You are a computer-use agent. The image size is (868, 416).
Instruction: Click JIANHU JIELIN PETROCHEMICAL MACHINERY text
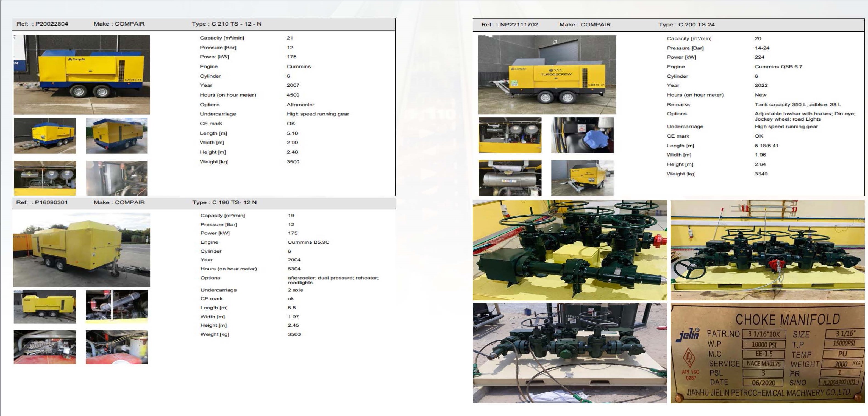[769, 393]
